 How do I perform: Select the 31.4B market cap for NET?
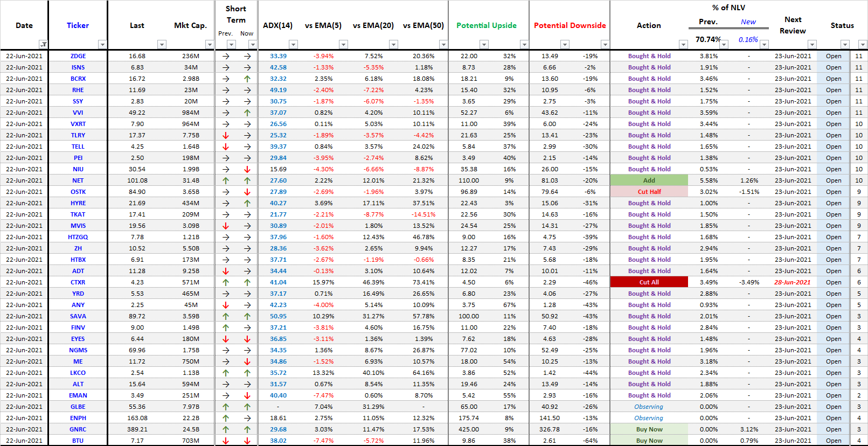[191, 180]
